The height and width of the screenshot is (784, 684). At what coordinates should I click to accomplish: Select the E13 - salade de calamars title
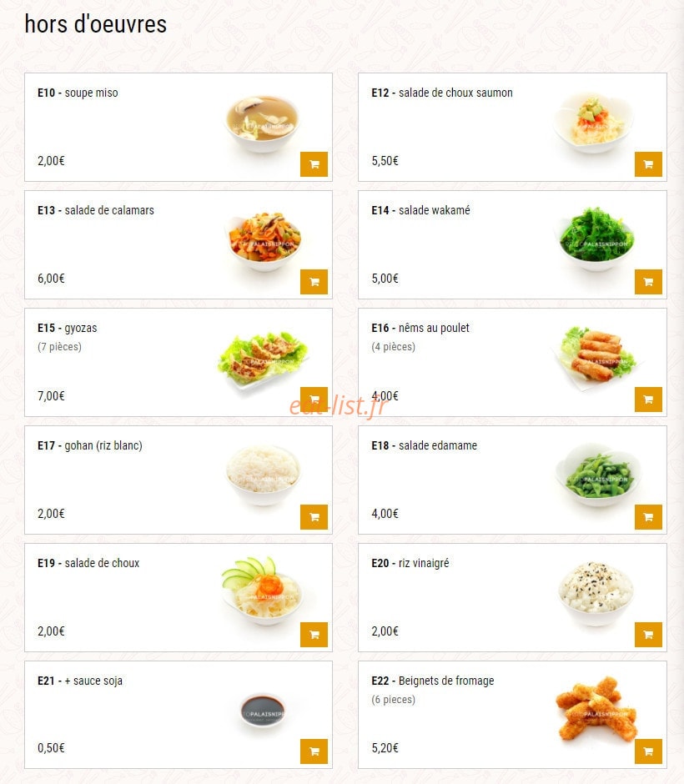95,210
